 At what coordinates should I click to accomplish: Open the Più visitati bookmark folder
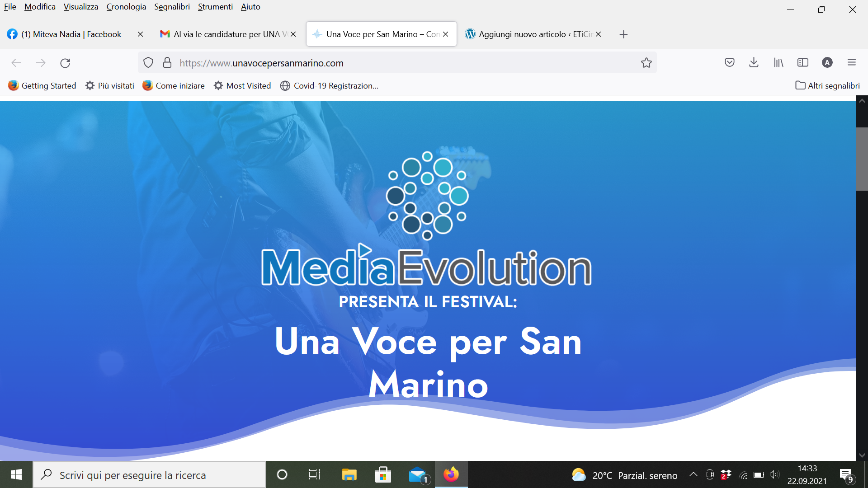click(110, 86)
